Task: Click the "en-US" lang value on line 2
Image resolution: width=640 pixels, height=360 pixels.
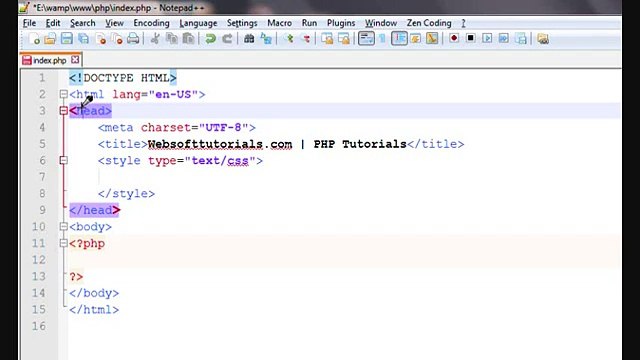Action: tap(173, 94)
